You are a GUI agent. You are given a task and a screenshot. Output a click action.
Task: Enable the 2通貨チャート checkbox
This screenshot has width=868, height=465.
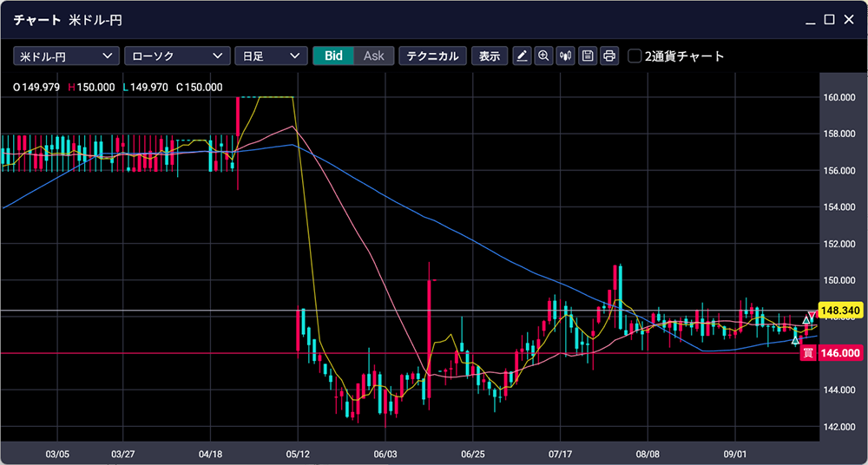(x=635, y=56)
